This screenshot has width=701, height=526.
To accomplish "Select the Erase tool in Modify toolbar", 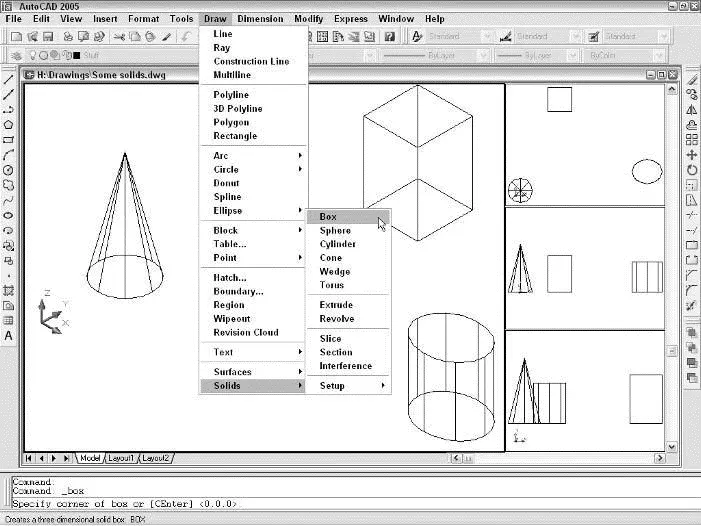I will tap(692, 79).
